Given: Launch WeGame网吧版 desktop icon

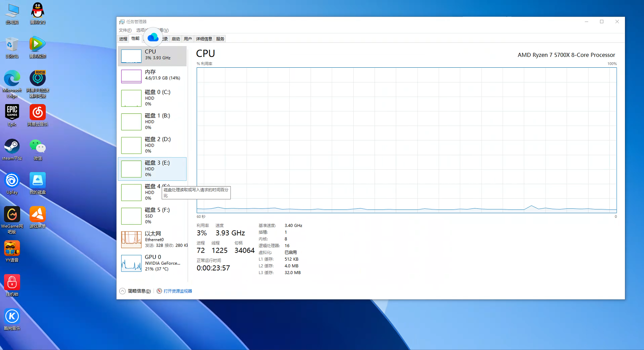Looking at the screenshot, I should [x=12, y=220].
